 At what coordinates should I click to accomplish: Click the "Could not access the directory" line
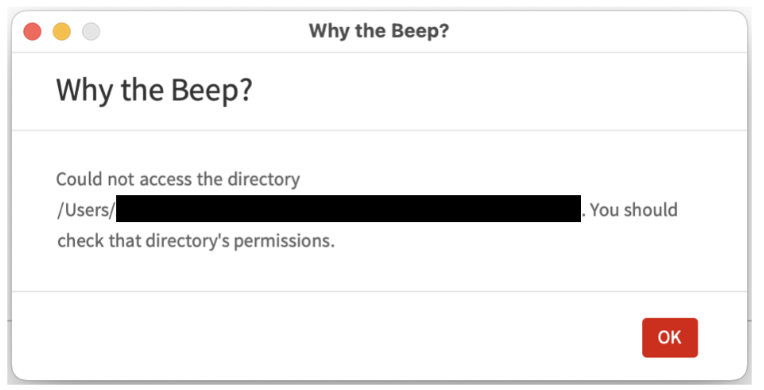point(178,179)
